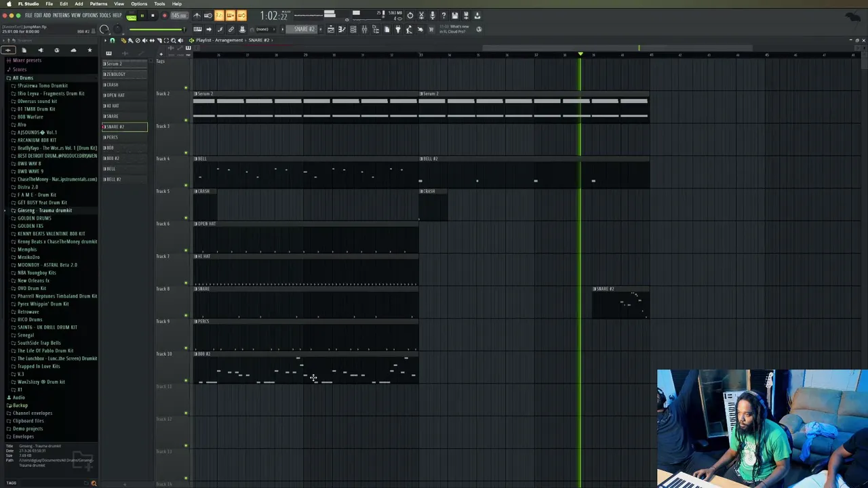Open the Apple menu logo

pyautogui.click(x=9, y=3)
